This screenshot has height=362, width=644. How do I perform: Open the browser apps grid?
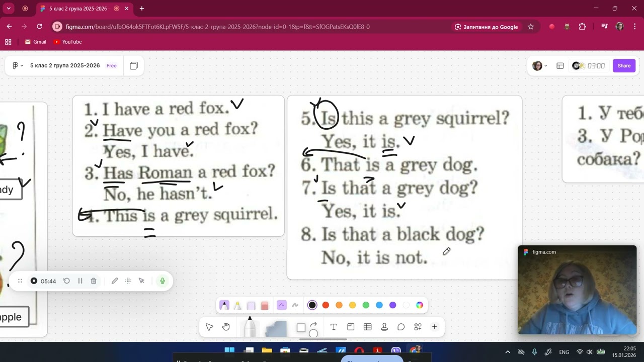[8, 42]
